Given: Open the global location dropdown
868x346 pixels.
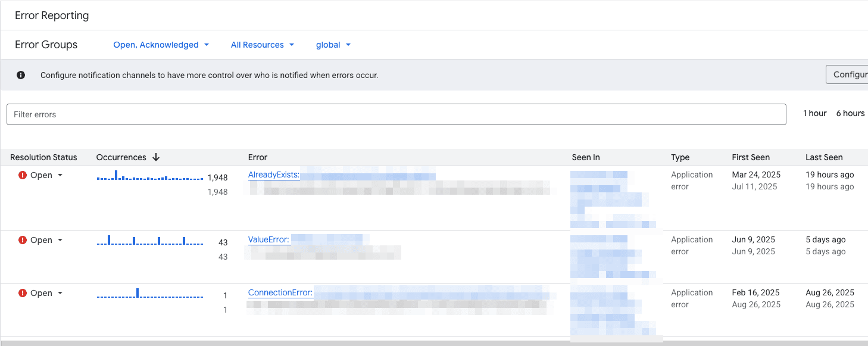Looking at the screenshot, I should coord(333,45).
